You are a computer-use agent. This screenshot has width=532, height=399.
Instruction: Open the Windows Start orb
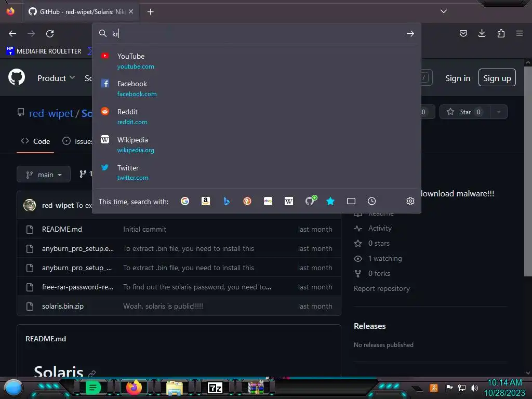[13, 388]
